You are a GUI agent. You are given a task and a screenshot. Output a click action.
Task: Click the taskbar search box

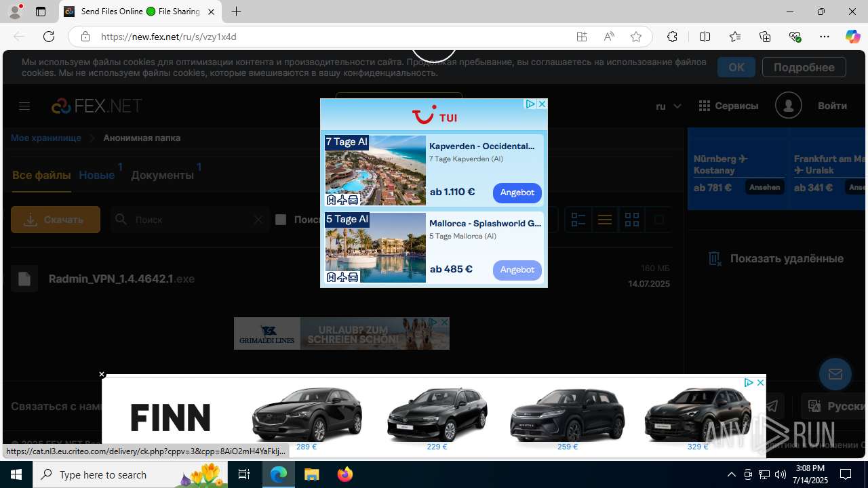point(132,474)
